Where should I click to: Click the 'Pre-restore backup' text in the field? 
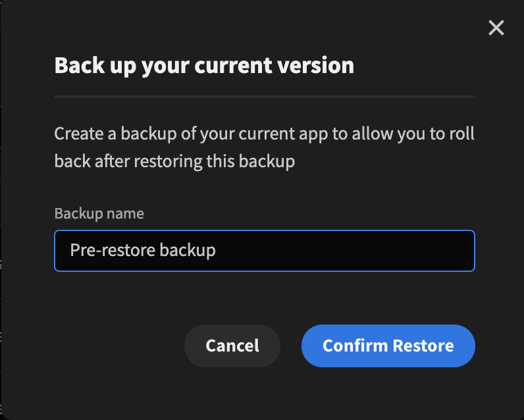coord(143,250)
